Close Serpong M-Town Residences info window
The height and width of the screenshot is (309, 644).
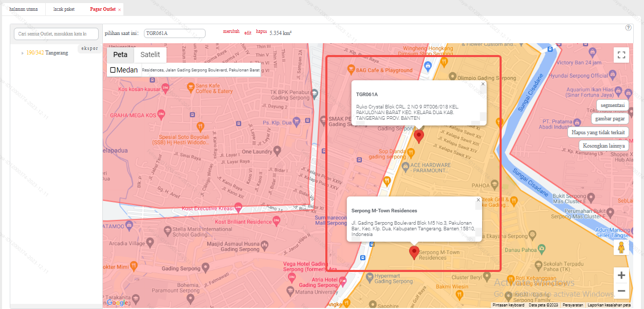478,199
